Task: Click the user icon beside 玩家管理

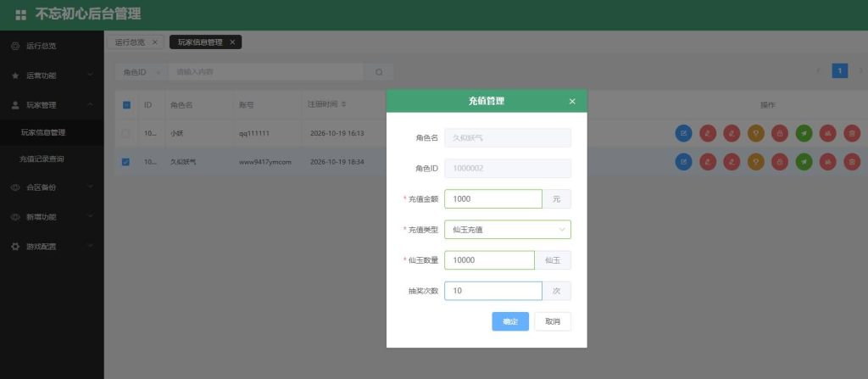Action: point(15,105)
